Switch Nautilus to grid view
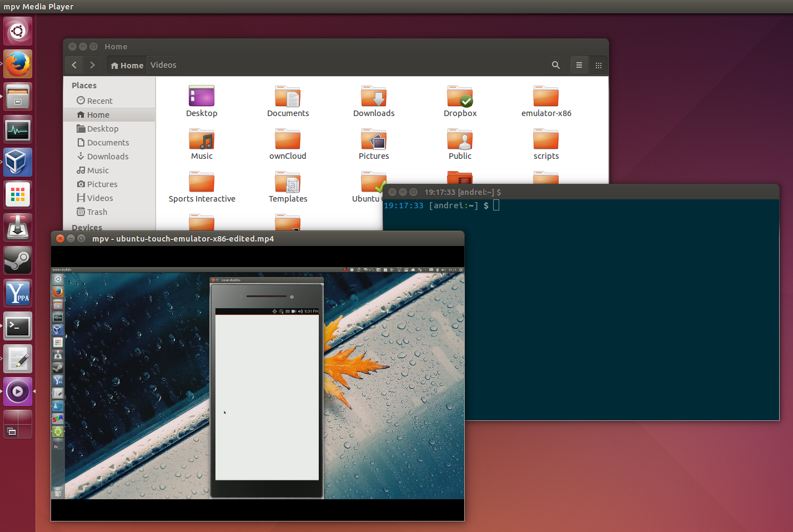This screenshot has width=793, height=532. click(598, 65)
